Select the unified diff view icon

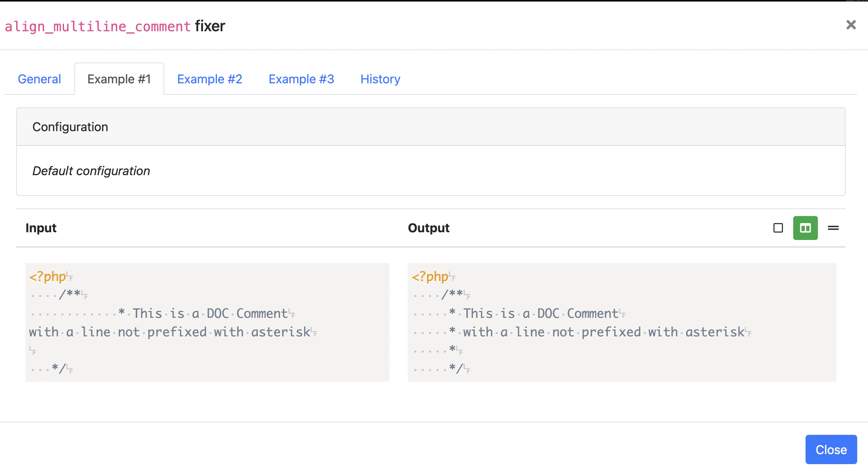coord(833,228)
